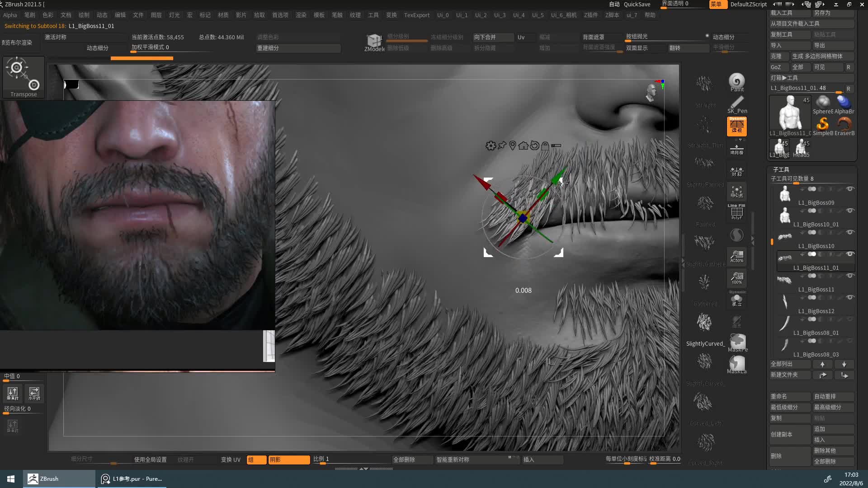868x488 pixels.
Task: Open gizmo settings gear icon
Action: click(x=491, y=145)
